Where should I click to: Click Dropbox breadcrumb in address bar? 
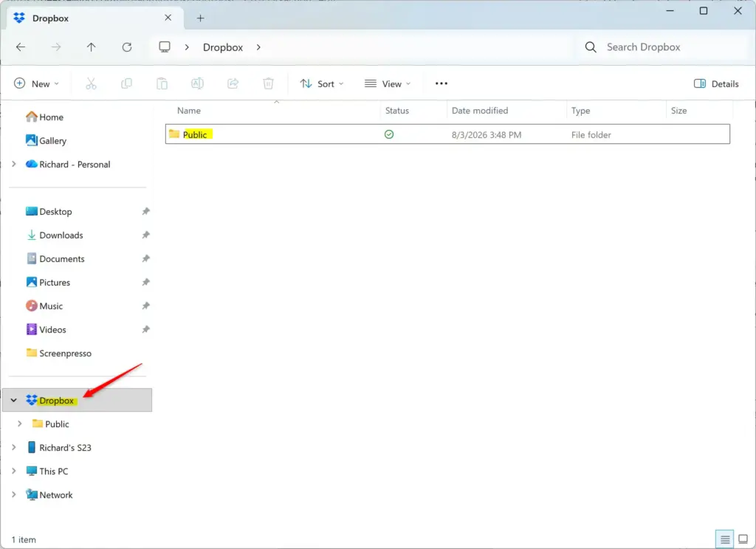pyautogui.click(x=223, y=46)
